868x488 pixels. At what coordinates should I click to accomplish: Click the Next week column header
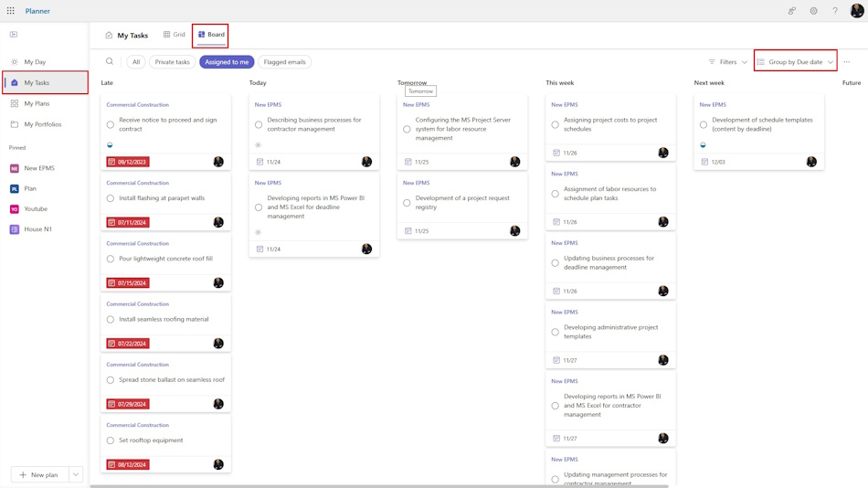(709, 82)
